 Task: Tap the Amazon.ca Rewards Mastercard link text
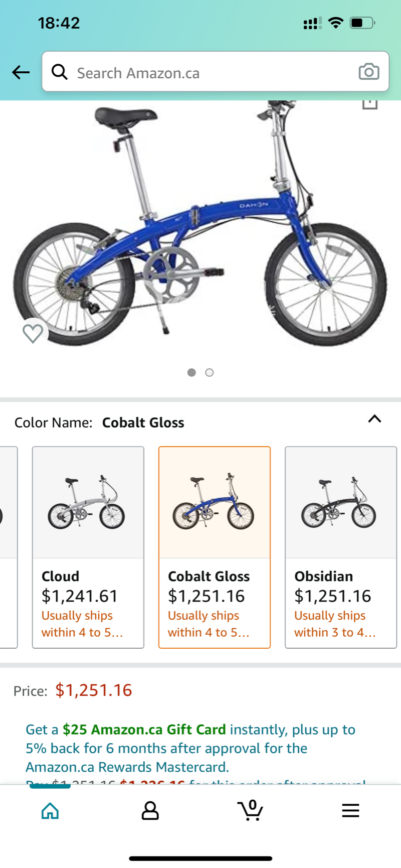(127, 767)
